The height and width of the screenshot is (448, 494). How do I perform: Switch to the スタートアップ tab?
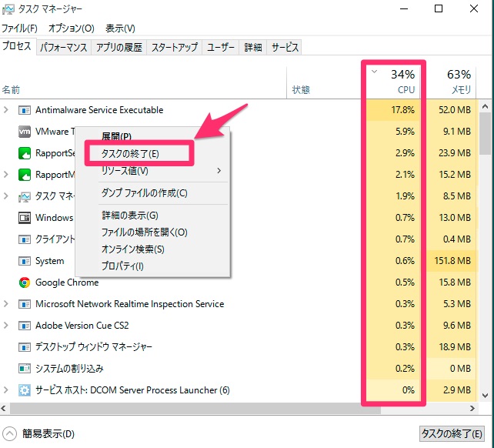pos(174,47)
